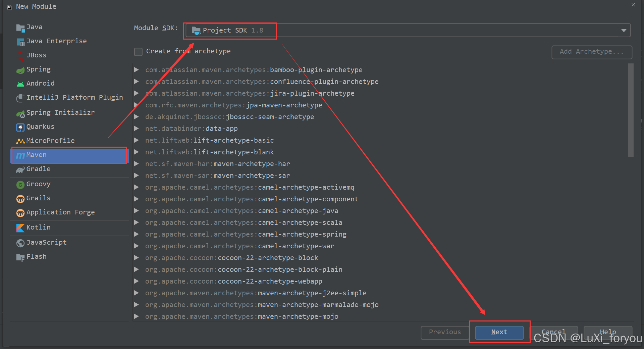Click the Gradle elephant icon
The height and width of the screenshot is (349, 644).
20,169
